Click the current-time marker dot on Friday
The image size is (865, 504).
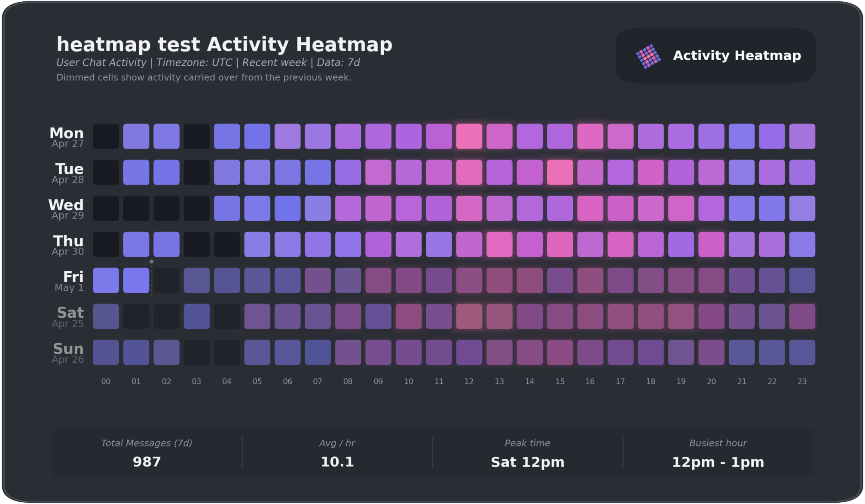point(152,261)
